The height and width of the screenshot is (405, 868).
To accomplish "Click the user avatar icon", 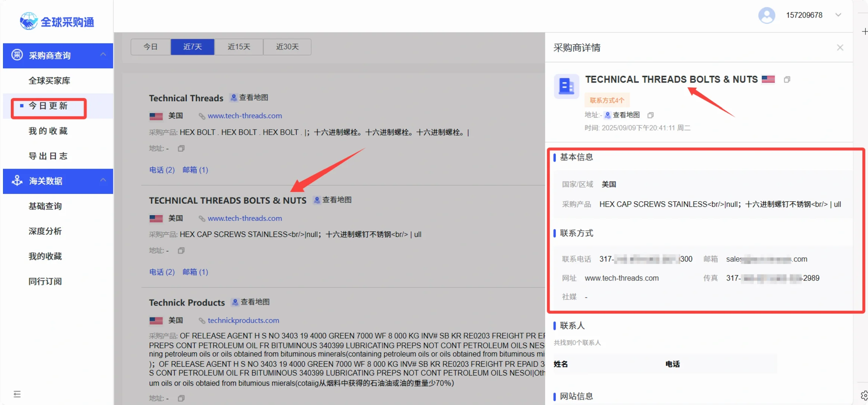I will (x=766, y=15).
